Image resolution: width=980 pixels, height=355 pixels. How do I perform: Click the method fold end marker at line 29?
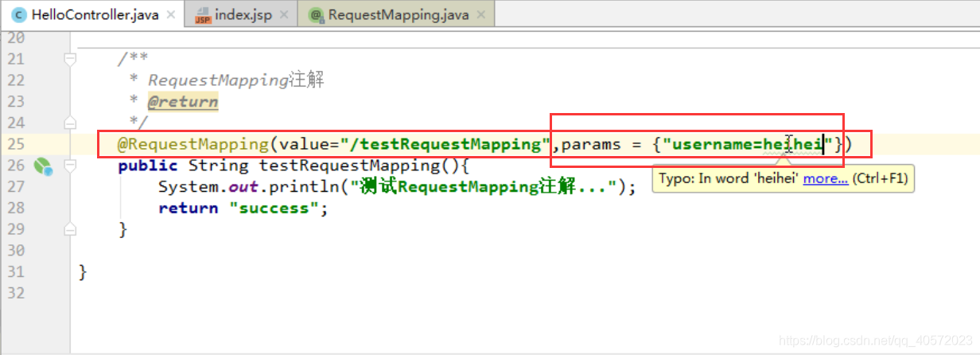pyautogui.click(x=70, y=230)
